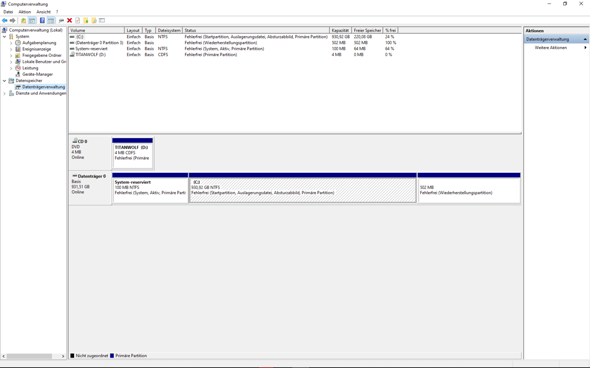Click the blue Primäre Partition legend swatch

click(x=112, y=356)
